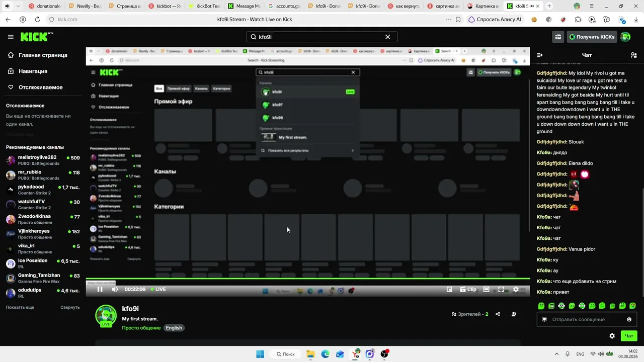Click the follow user icon beside share

tap(514, 314)
